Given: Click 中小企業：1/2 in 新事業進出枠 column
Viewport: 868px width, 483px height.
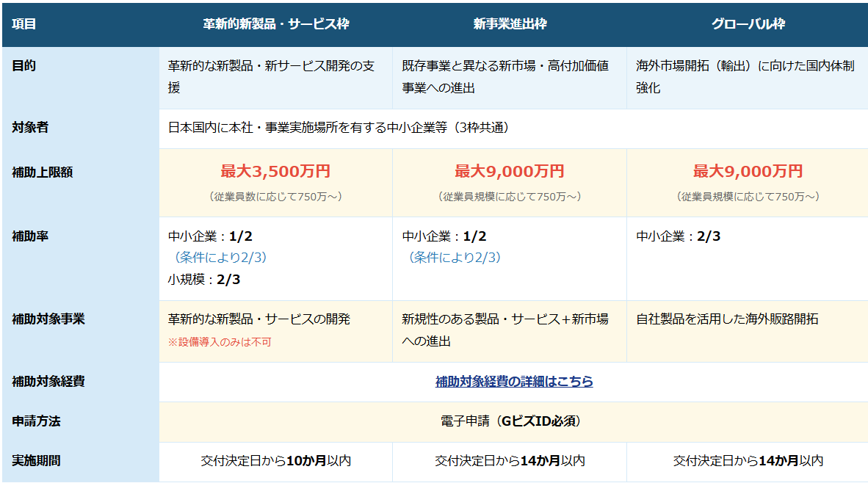Looking at the screenshot, I should click(x=444, y=236).
